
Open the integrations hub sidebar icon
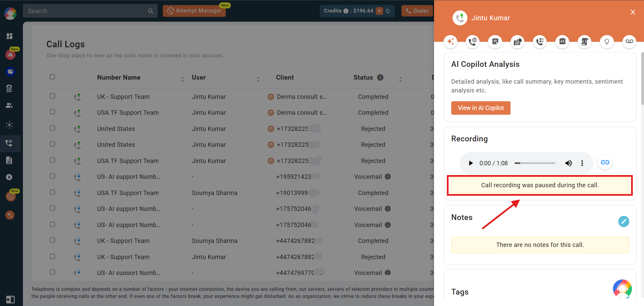[x=9, y=124]
